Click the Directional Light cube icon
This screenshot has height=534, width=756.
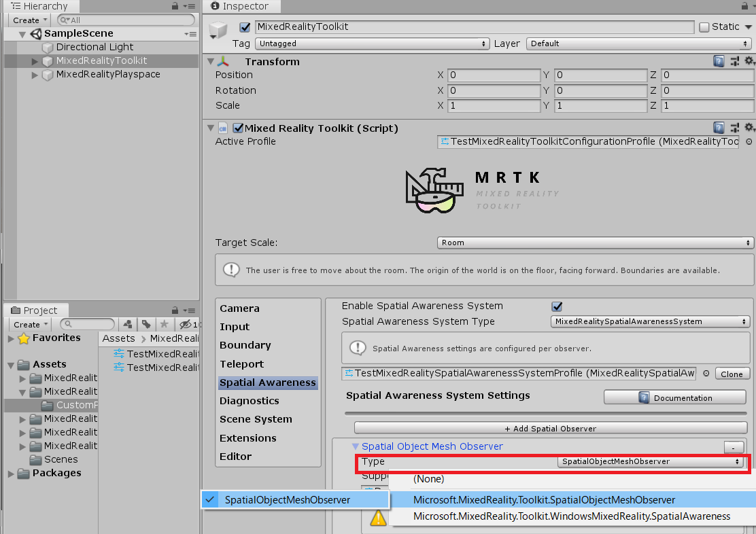click(48, 48)
